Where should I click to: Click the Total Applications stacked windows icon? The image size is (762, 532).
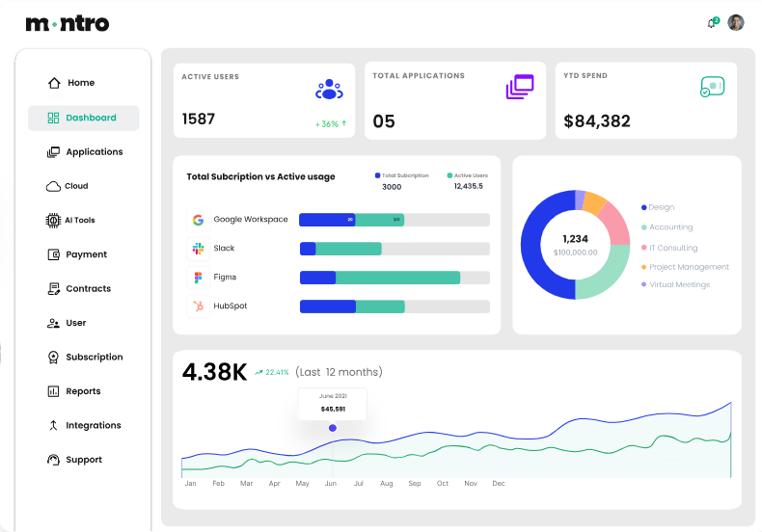pyautogui.click(x=519, y=88)
